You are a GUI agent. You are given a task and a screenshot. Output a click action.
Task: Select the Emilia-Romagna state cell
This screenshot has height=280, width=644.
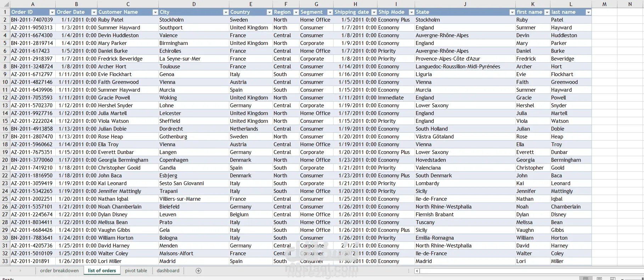pos(465,238)
